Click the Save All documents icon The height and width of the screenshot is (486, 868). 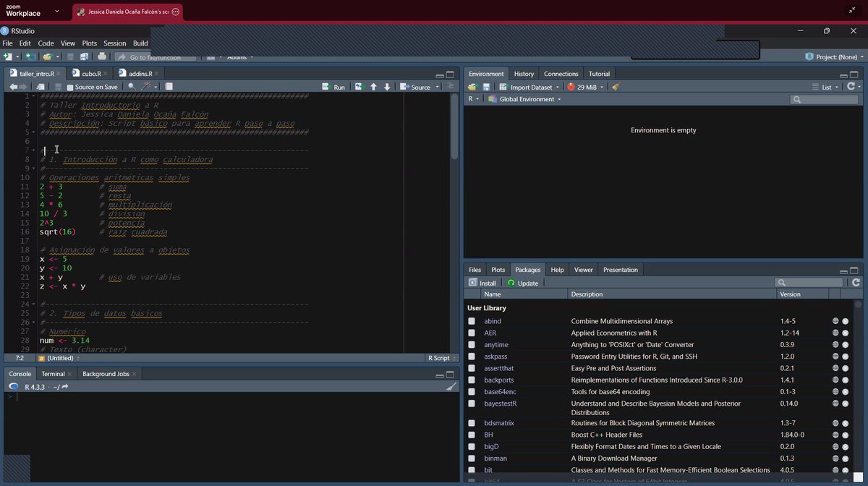85,56
